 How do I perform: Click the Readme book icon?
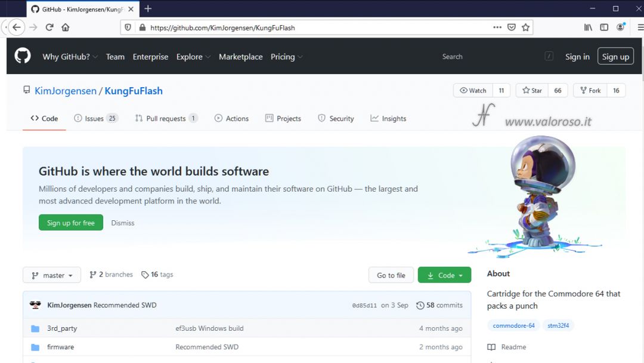[491, 347]
